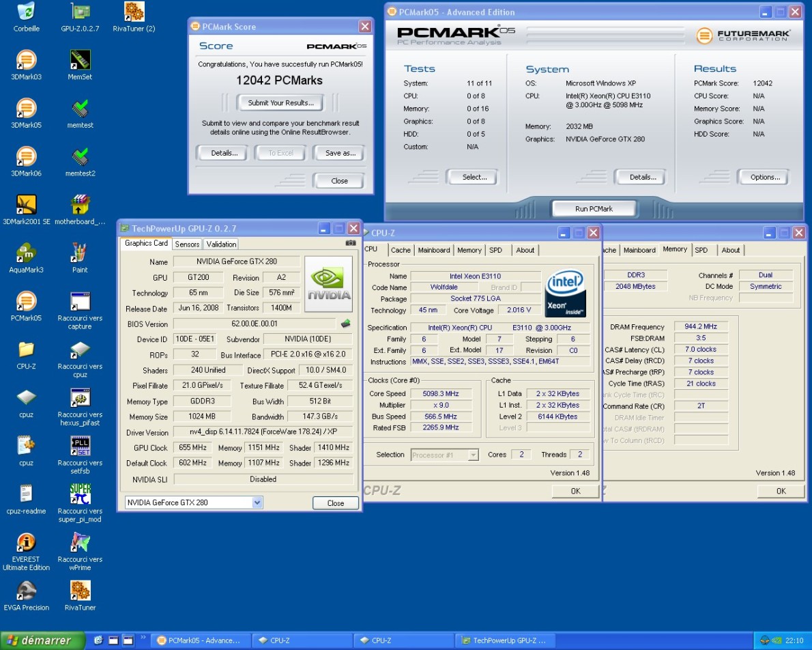
Task: Open the RivaTuner (2) desktop icon
Action: [x=134, y=16]
